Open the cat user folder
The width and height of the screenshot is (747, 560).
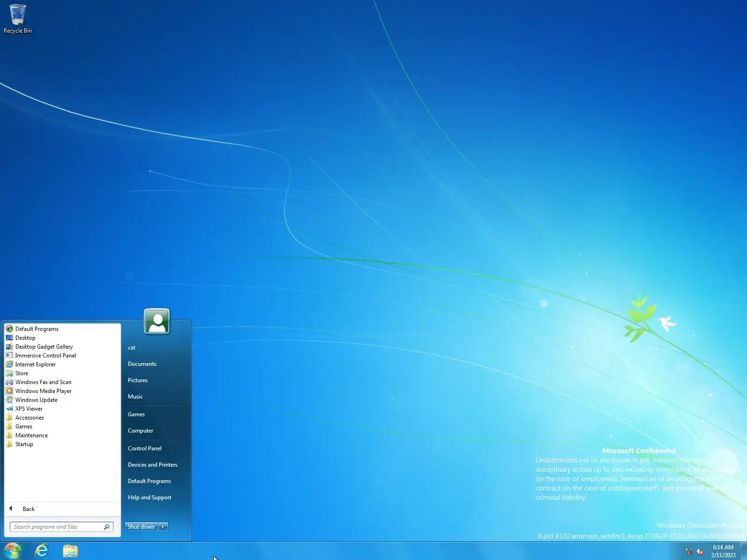(132, 348)
